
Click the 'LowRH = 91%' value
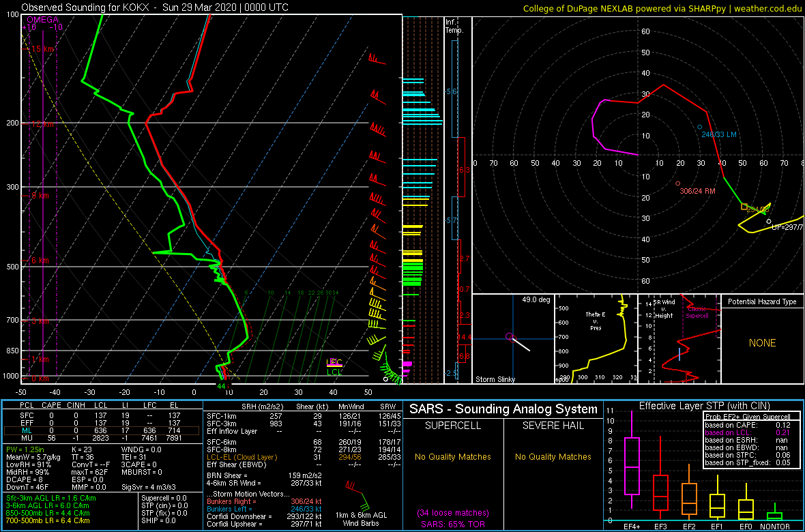pyautogui.click(x=29, y=464)
